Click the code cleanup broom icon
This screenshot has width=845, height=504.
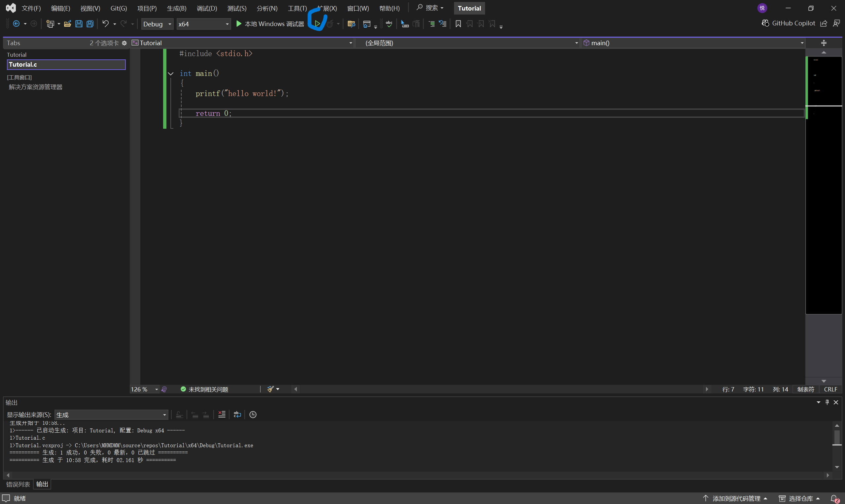tap(270, 389)
